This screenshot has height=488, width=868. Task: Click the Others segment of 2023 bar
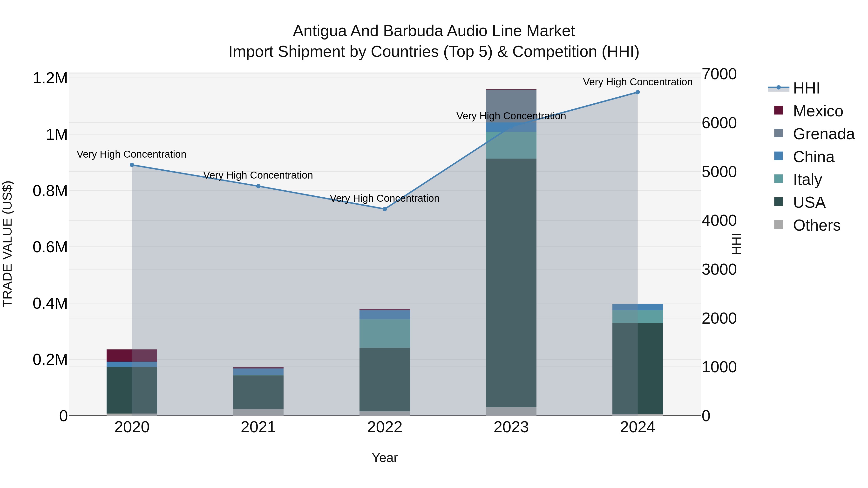[511, 412]
